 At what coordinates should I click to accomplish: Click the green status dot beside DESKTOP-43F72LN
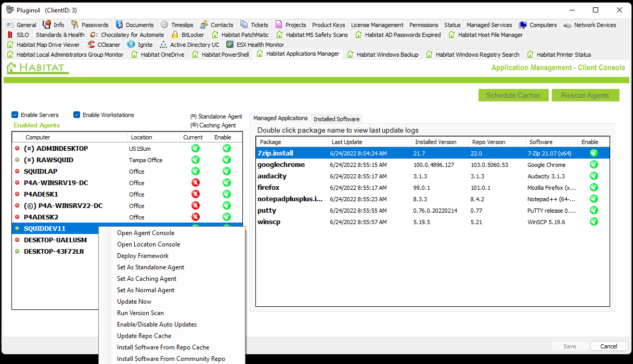(18, 252)
